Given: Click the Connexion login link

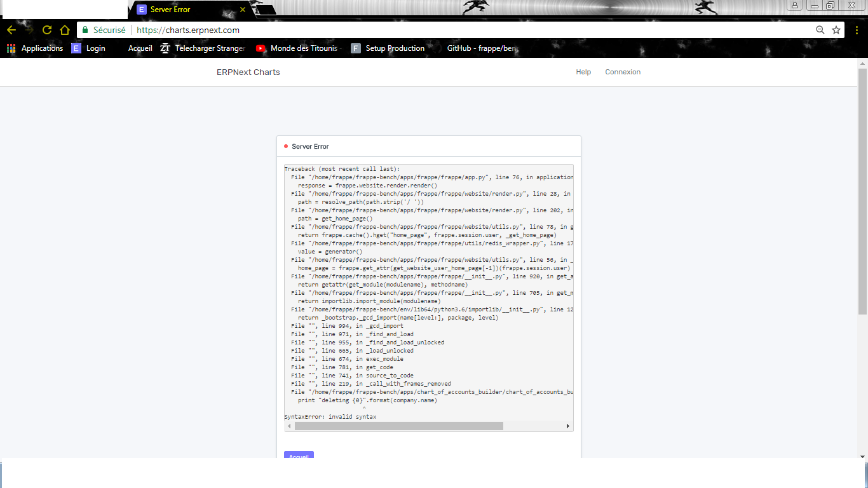Looking at the screenshot, I should 623,72.
